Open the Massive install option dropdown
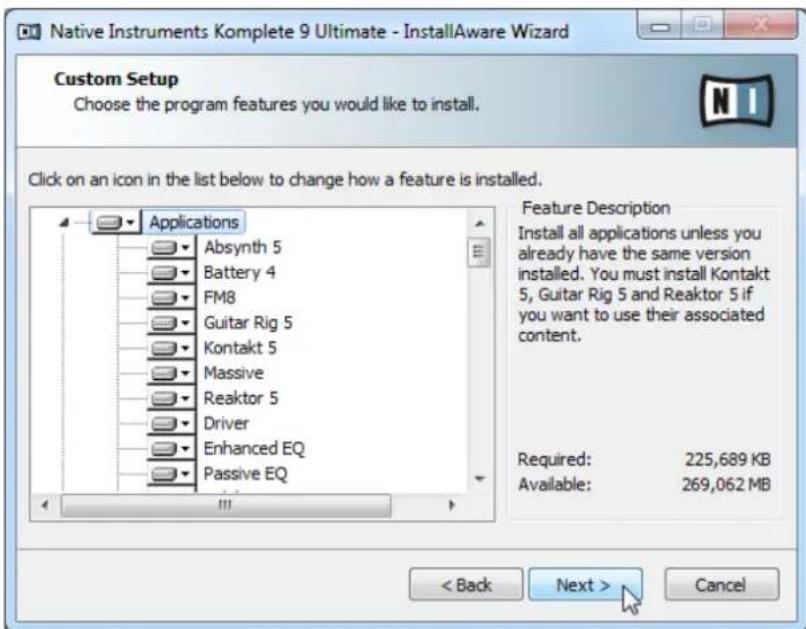Screen dimensions: 806x629 click(x=171, y=374)
